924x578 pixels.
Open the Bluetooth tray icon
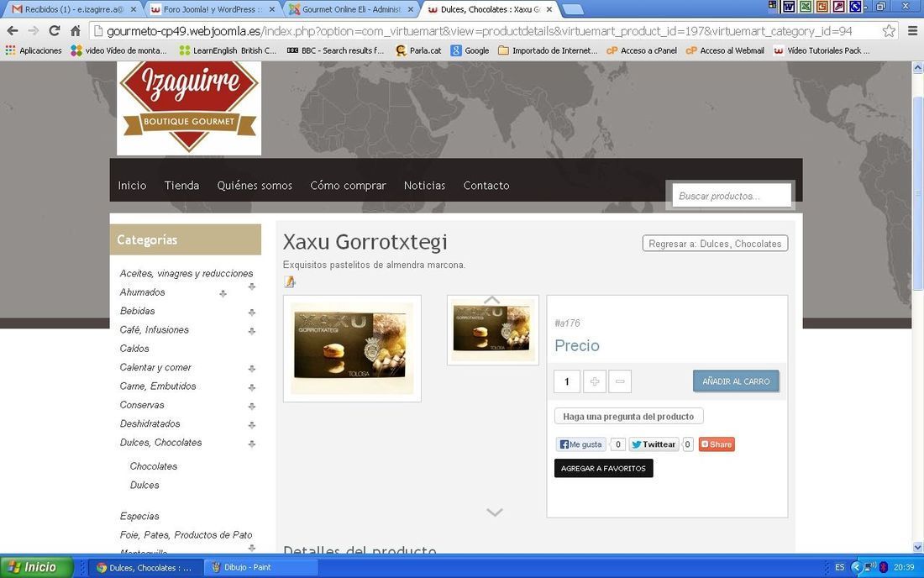click(x=884, y=567)
